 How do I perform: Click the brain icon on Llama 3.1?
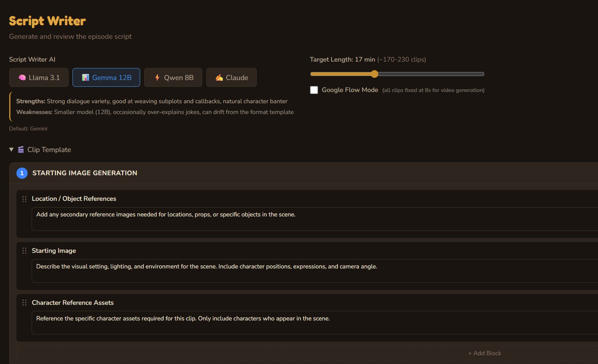coord(22,78)
